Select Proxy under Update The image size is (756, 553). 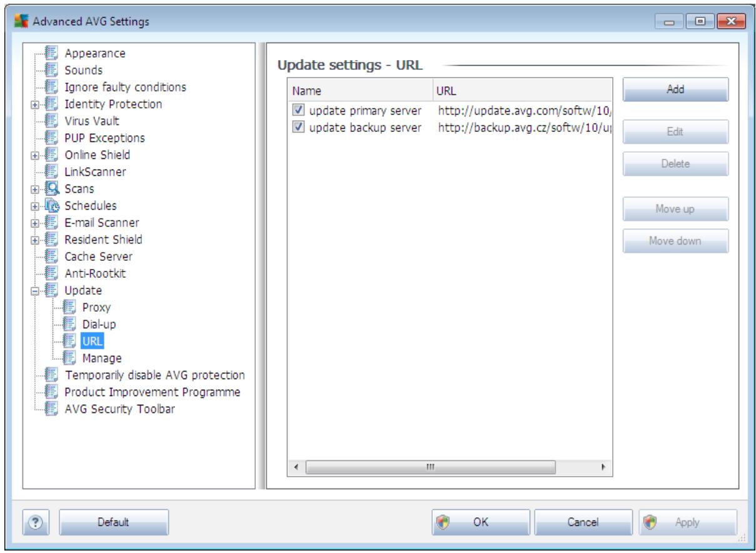(x=96, y=307)
